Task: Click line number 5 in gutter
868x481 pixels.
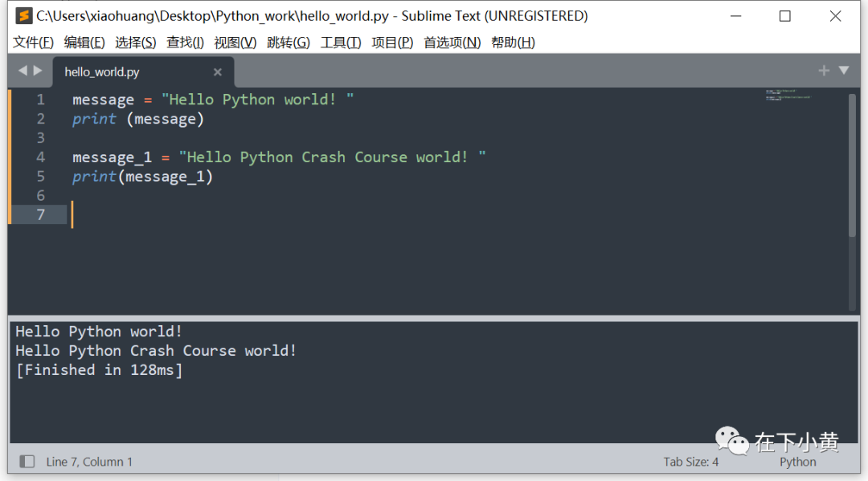Action: 40,177
